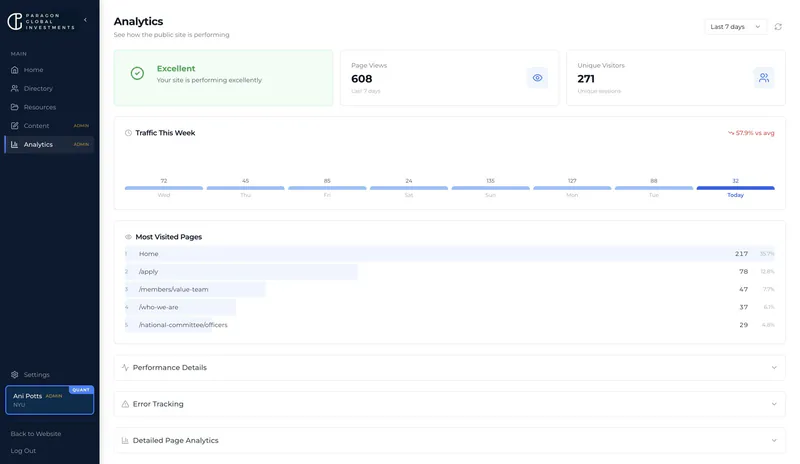Image resolution: width=800 pixels, height=464 pixels.
Task: Open the Last 7 days dropdown
Action: 735,27
